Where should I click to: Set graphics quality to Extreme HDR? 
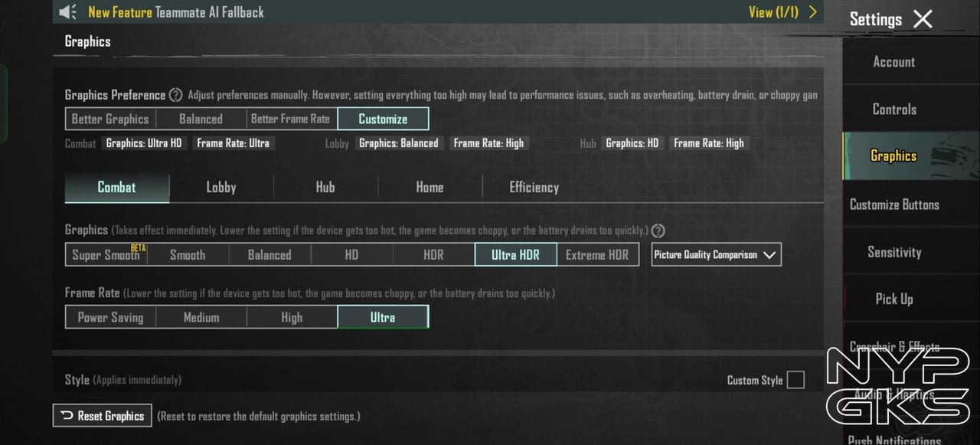596,255
